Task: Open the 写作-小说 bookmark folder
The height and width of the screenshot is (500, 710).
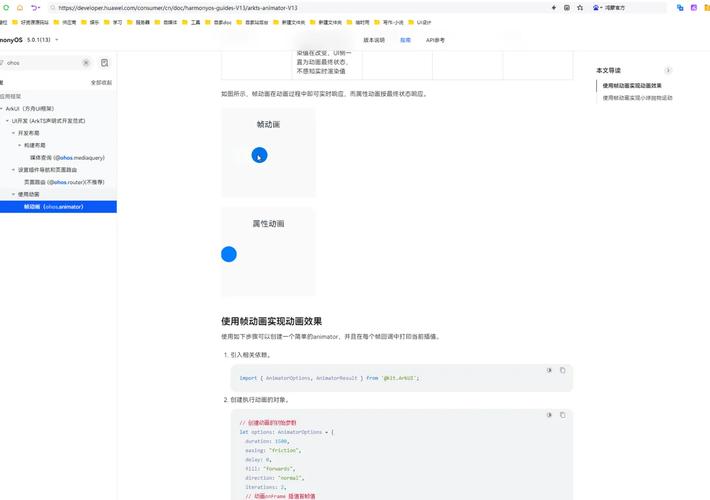Action: (x=389, y=22)
